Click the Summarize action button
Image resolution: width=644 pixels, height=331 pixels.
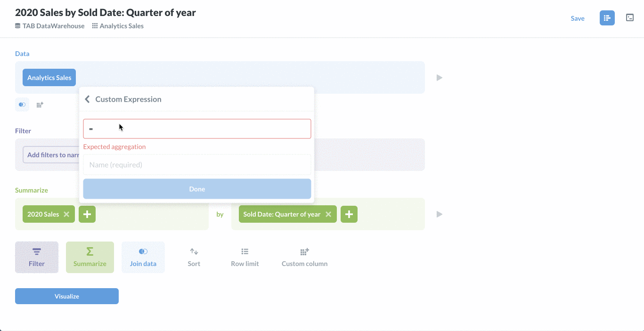90,258
